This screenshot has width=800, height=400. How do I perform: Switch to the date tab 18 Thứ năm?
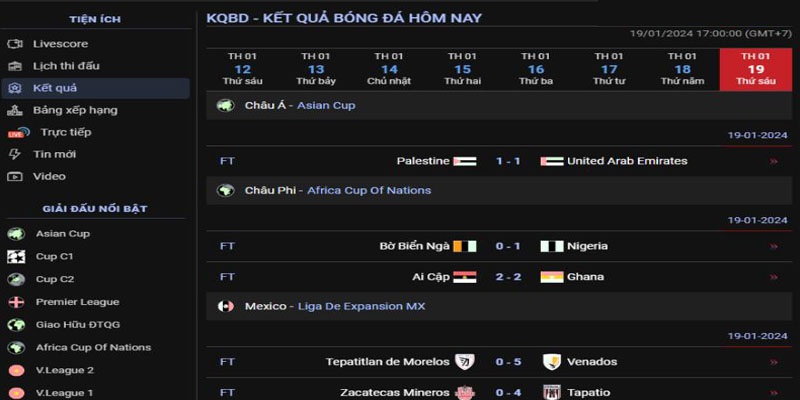(x=682, y=69)
